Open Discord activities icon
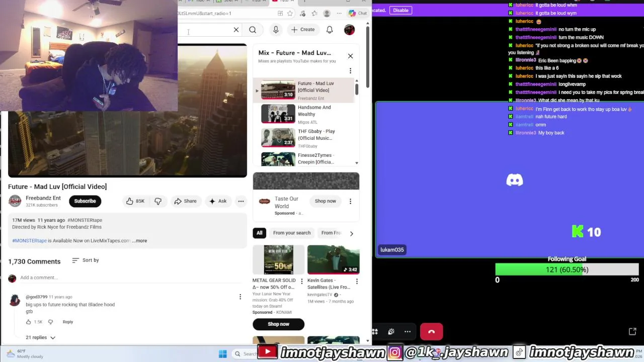Image resolution: width=644 pixels, height=362 pixels. click(x=375, y=332)
